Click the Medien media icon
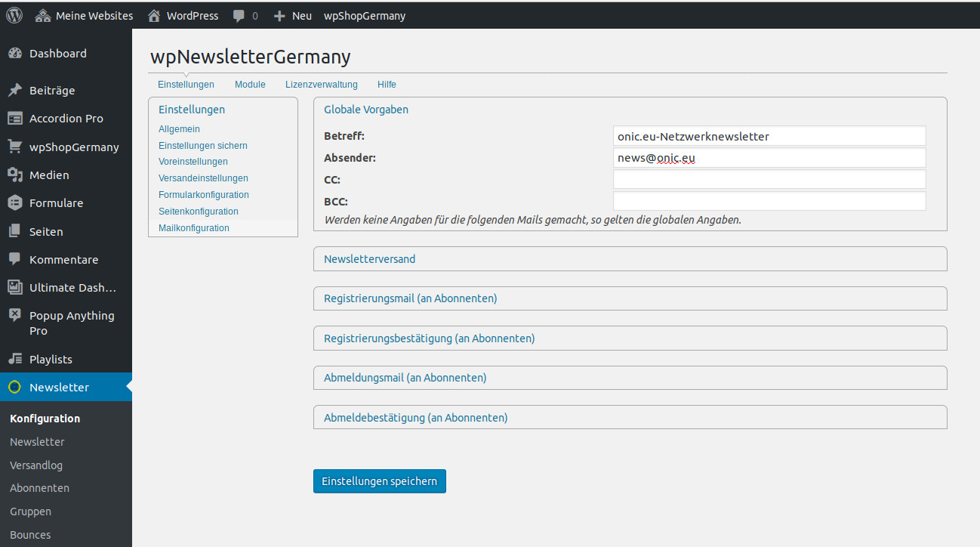 pyautogui.click(x=14, y=175)
